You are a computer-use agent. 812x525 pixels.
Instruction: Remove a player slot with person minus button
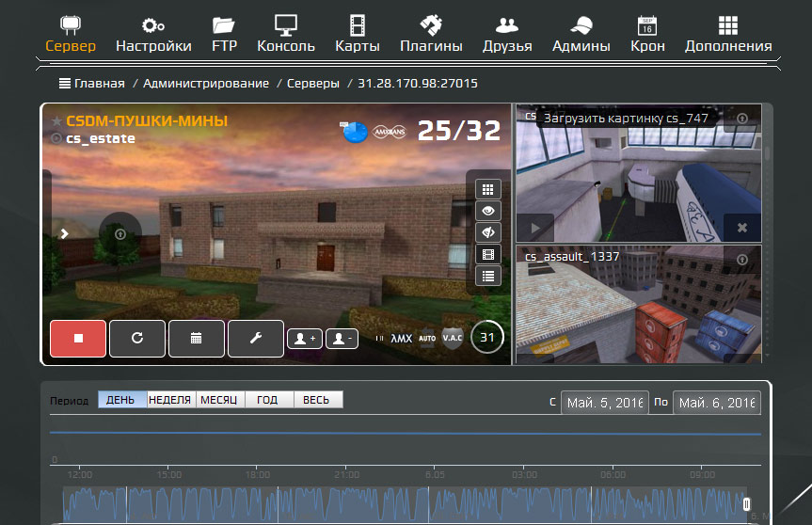coord(342,339)
